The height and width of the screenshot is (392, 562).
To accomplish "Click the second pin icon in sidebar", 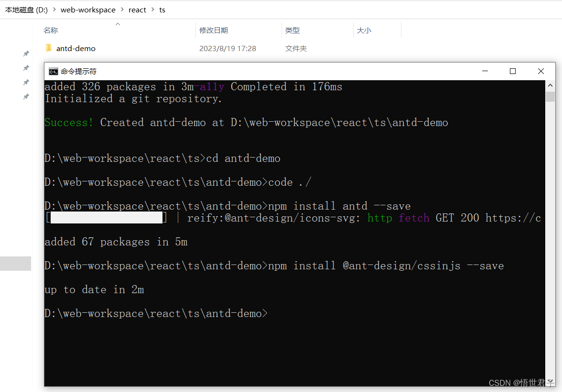I will tap(26, 68).
